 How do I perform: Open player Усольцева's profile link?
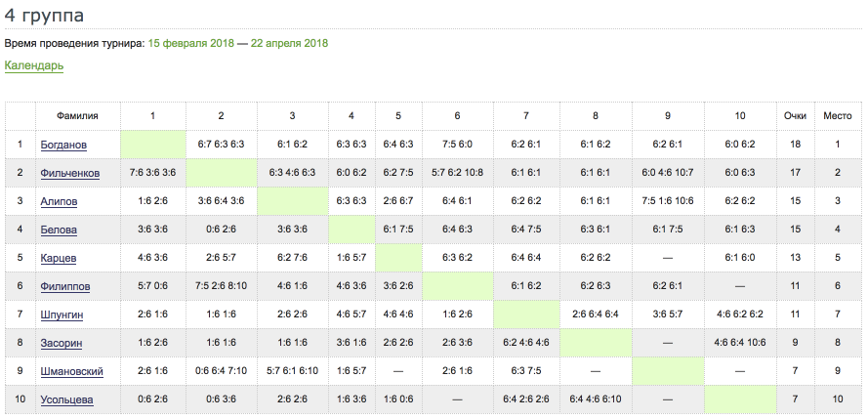click(66, 400)
